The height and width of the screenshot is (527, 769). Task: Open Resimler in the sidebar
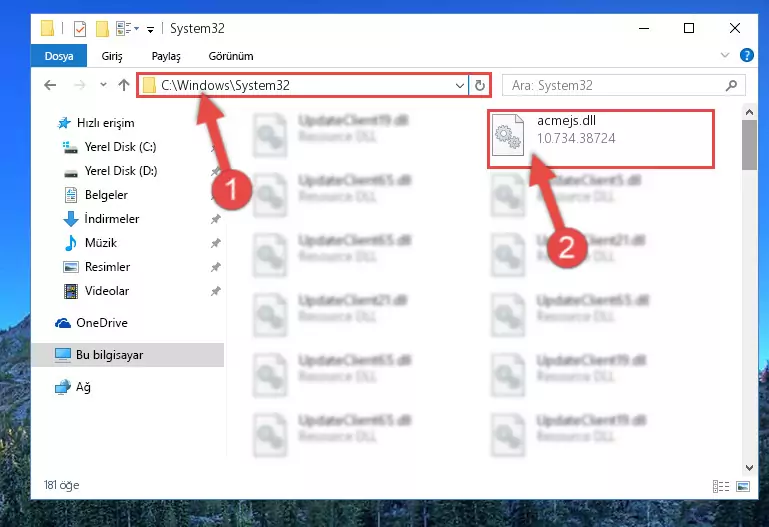pyautogui.click(x=107, y=267)
